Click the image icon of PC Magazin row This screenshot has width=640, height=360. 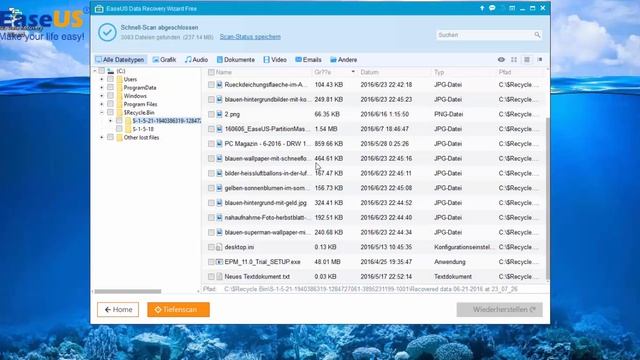[219, 144]
